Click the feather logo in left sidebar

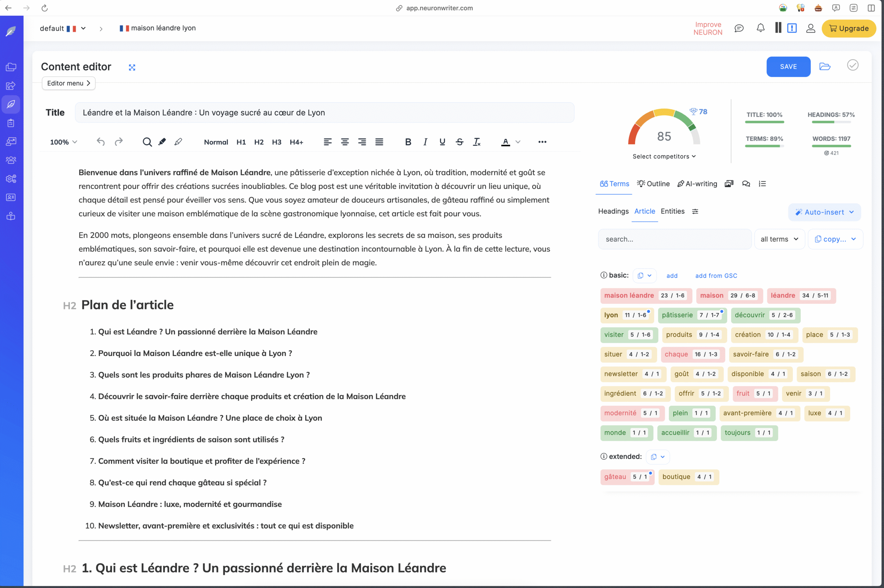11,31
